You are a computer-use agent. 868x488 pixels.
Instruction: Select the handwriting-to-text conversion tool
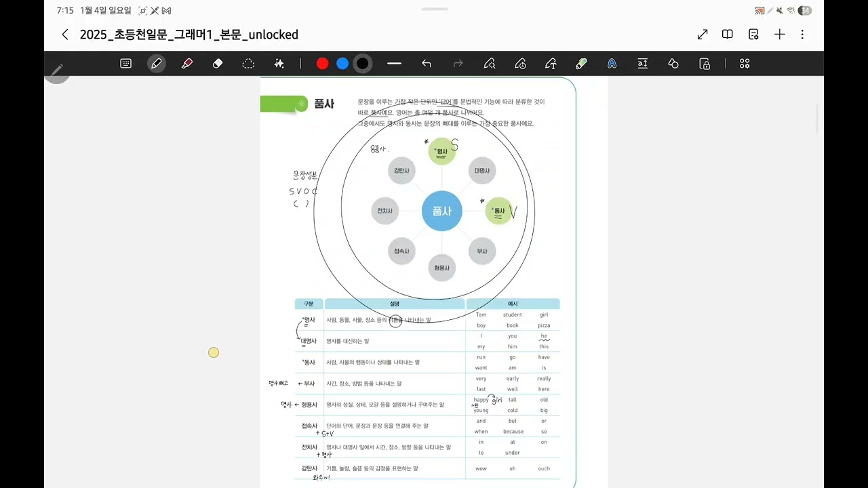pyautogui.click(x=551, y=64)
